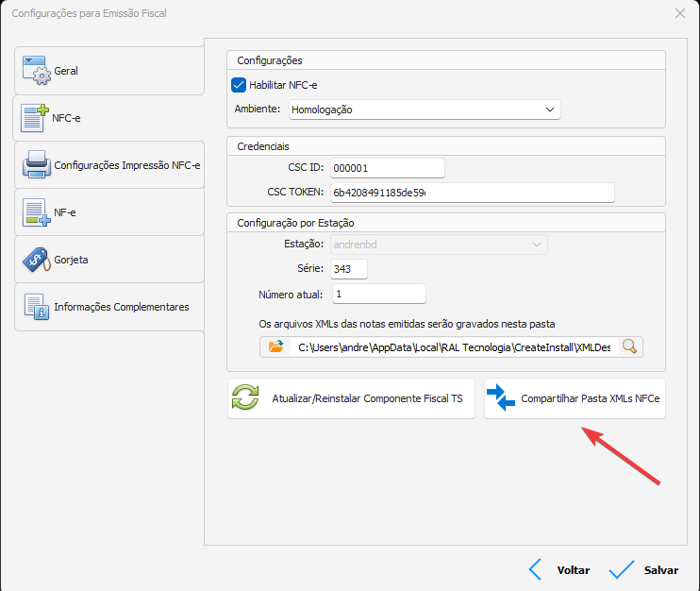Click the printer icon for NFC-e printing

point(36,165)
